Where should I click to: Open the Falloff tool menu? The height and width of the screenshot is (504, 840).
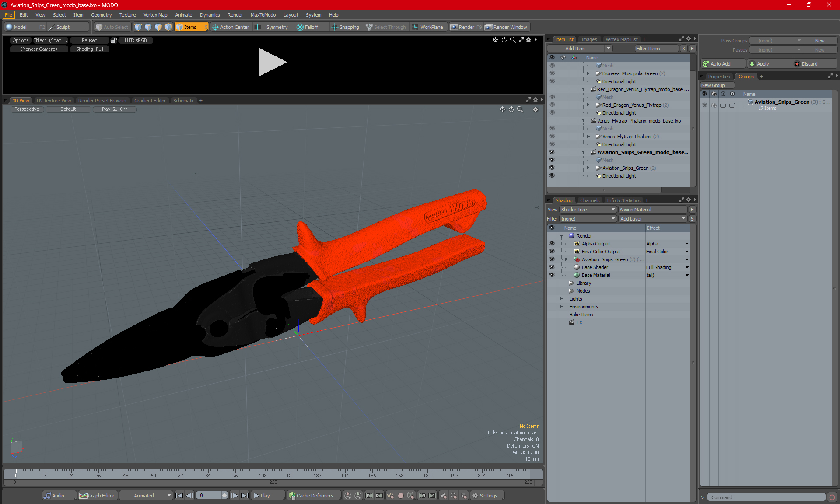click(311, 27)
